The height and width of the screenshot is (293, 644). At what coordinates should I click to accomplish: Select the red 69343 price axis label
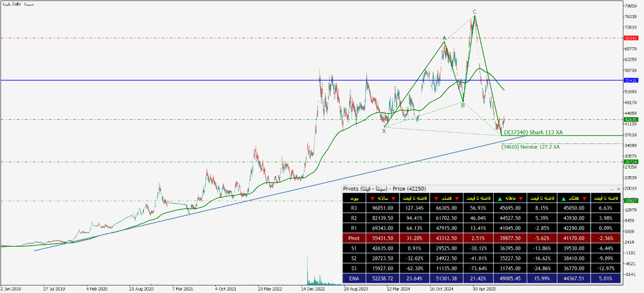630,38
